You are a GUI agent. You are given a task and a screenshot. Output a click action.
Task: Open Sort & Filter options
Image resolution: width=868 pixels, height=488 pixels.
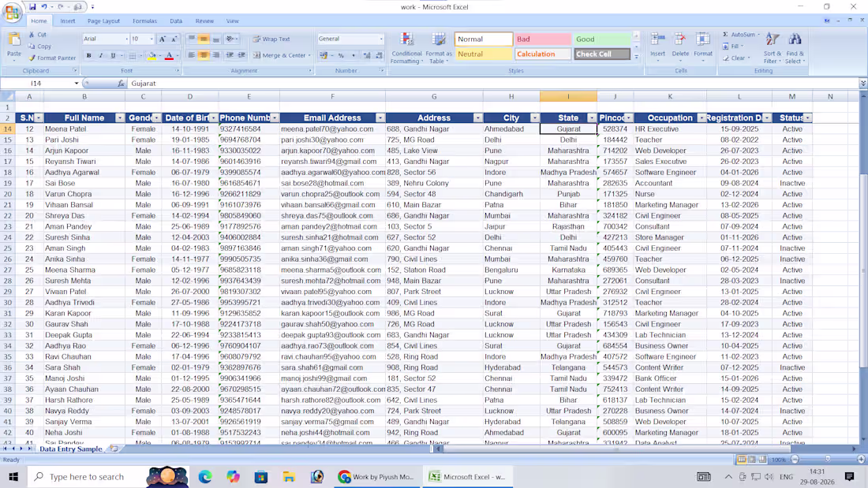(773, 47)
